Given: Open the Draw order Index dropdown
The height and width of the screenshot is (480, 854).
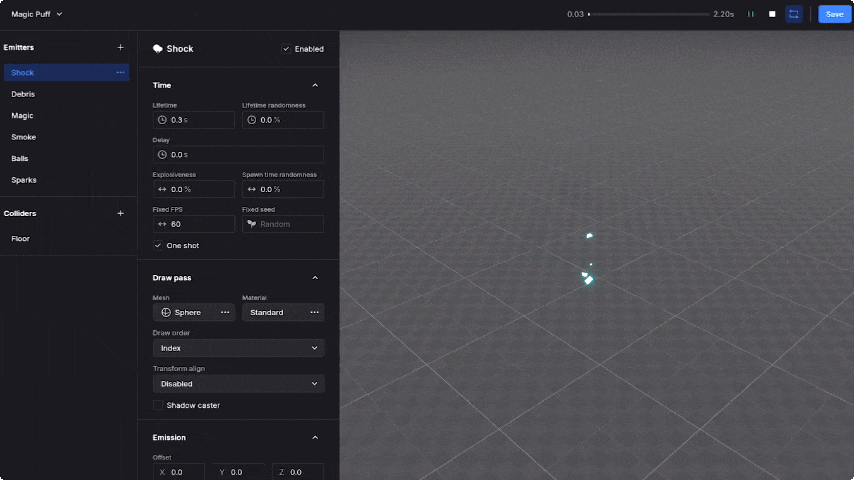Looking at the screenshot, I should pyautogui.click(x=238, y=348).
